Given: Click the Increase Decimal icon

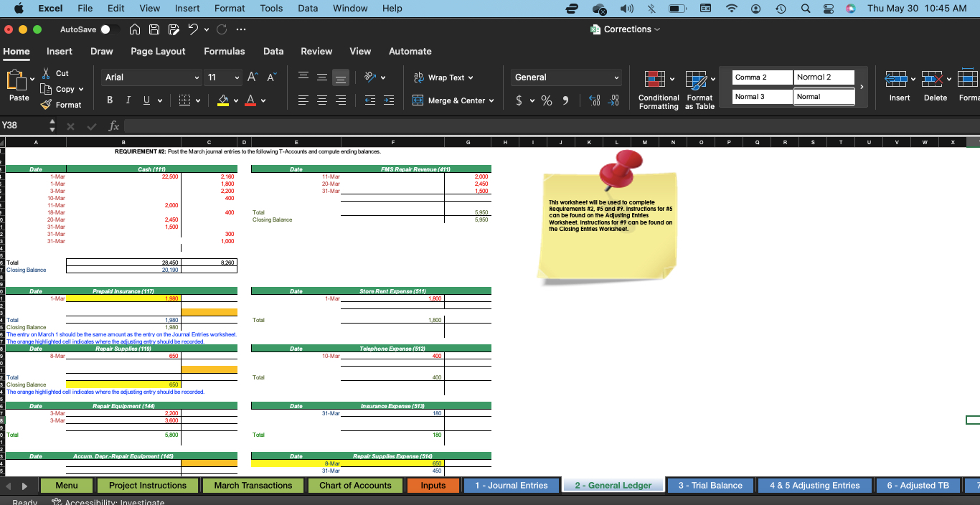Looking at the screenshot, I should tap(594, 100).
